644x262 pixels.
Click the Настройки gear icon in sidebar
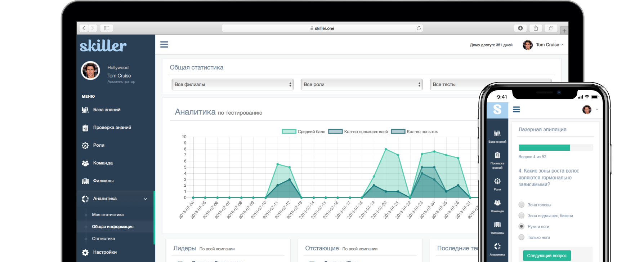tap(85, 252)
